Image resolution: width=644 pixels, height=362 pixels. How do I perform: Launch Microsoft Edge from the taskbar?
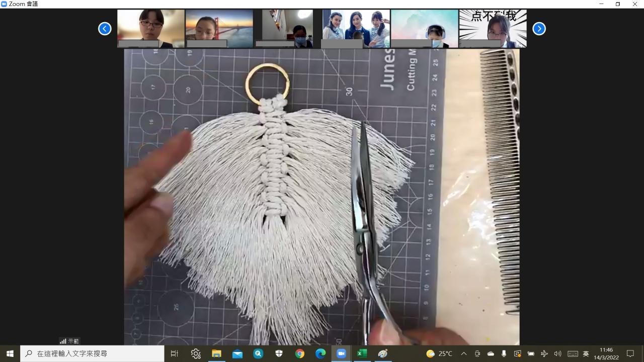320,353
